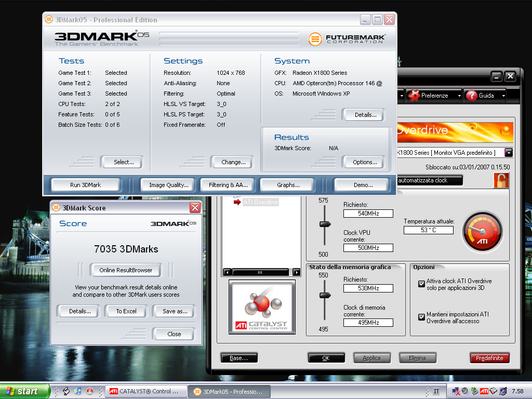Toggle Attiva clock ATI Overdrive solo 3D checkbox
This screenshot has height=399, width=532.
pos(421,284)
